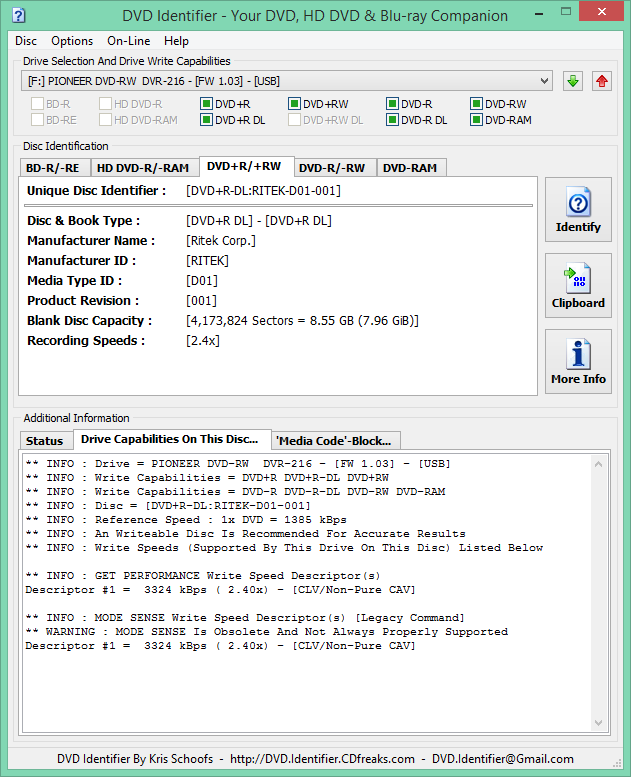This screenshot has height=777, width=631.
Task: Open the Status tab
Action: point(45,441)
